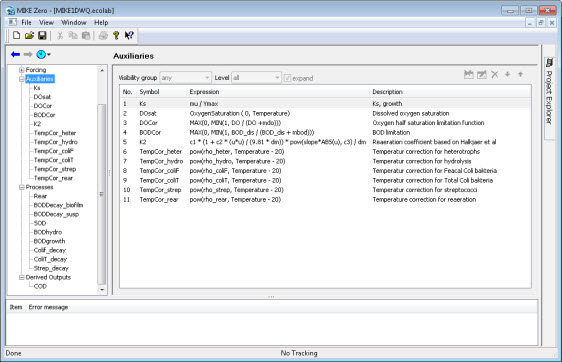Click the yellow Help question-mark icon
This screenshot has height=362, width=562.
coord(116,35)
